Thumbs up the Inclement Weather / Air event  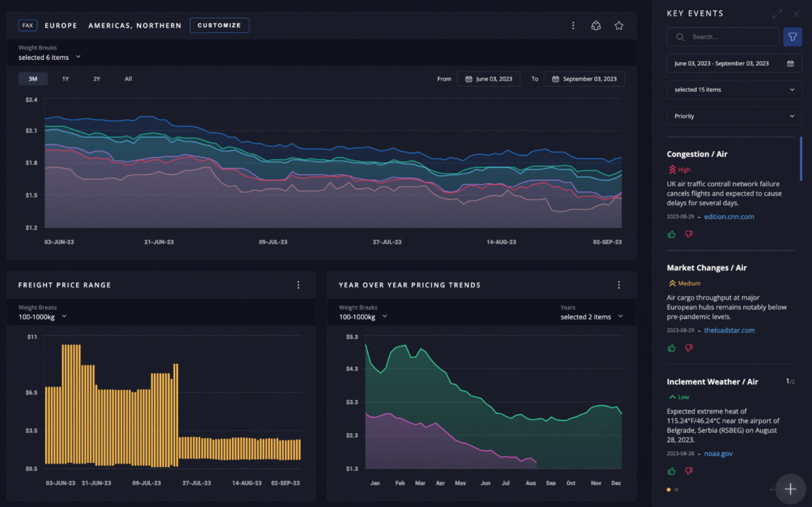pos(671,471)
